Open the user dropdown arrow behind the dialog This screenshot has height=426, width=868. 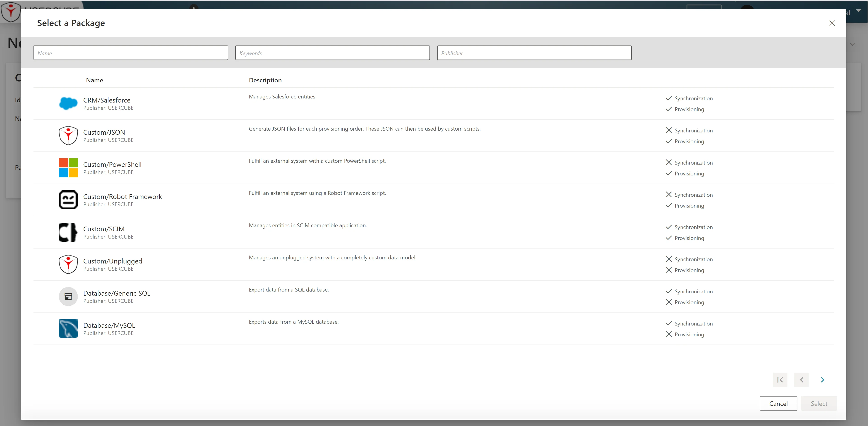coord(858,10)
